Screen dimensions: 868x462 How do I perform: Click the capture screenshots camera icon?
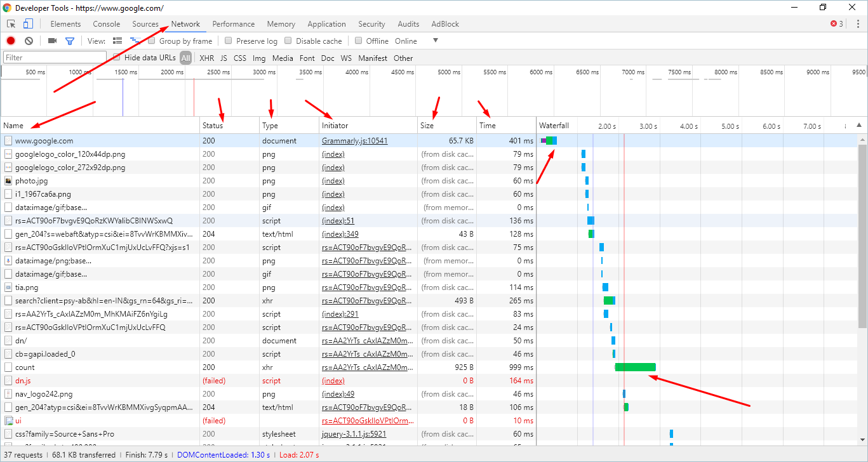tap(52, 41)
